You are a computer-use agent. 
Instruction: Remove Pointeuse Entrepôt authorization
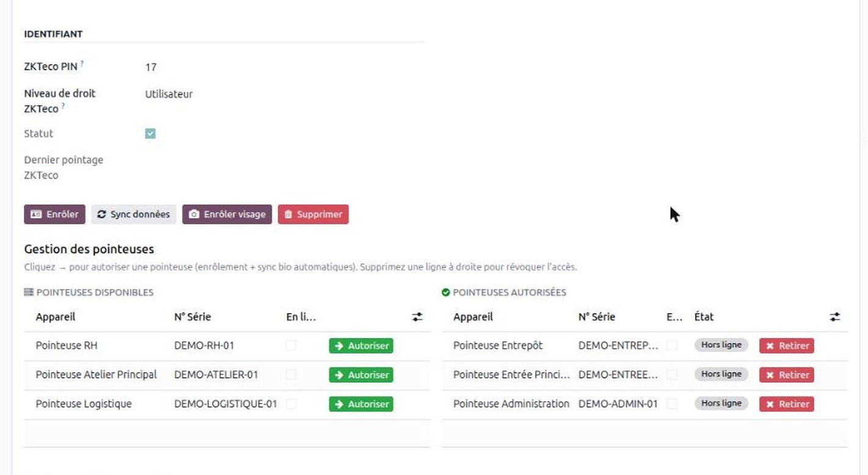(x=787, y=345)
